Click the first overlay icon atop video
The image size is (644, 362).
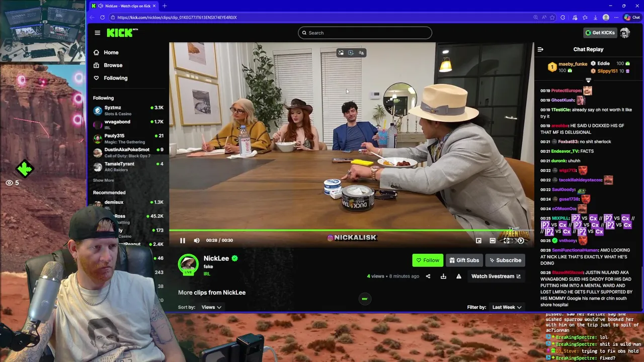click(x=341, y=52)
